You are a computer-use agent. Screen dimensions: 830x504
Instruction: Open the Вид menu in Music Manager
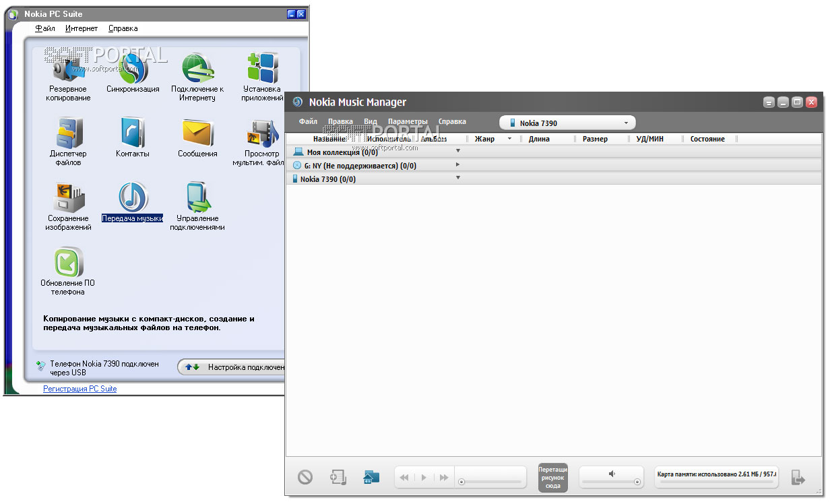click(x=371, y=122)
